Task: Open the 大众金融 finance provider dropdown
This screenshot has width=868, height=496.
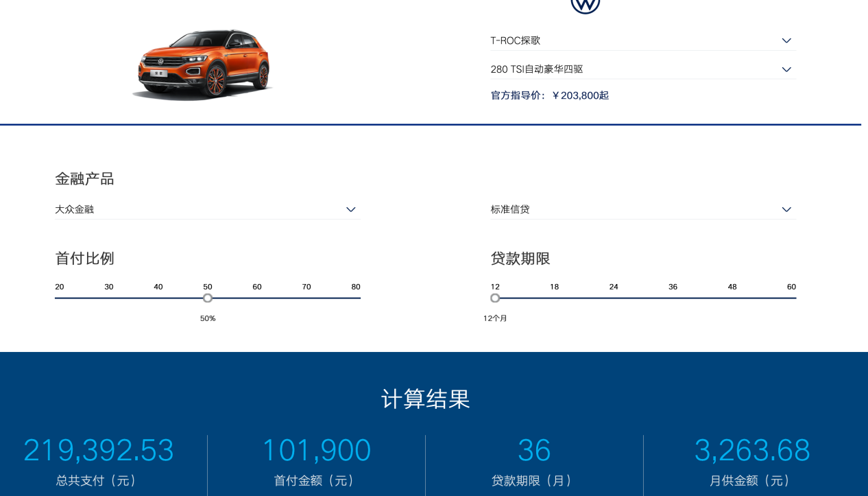Action: pos(207,209)
